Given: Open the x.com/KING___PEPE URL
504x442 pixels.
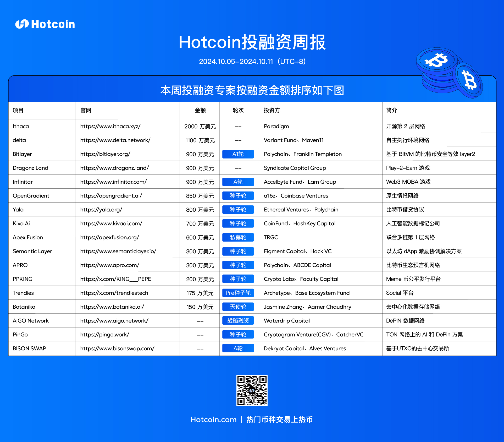Looking at the screenshot, I should click(115, 279).
